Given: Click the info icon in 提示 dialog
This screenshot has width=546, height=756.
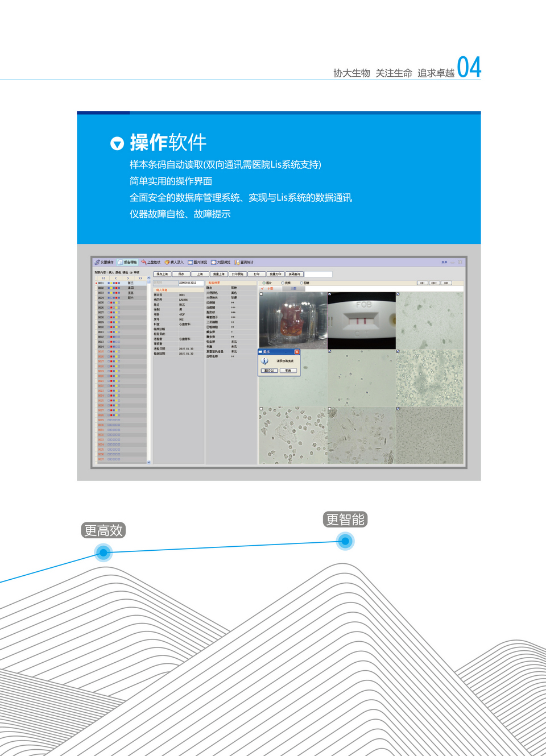Looking at the screenshot, I should [264, 361].
